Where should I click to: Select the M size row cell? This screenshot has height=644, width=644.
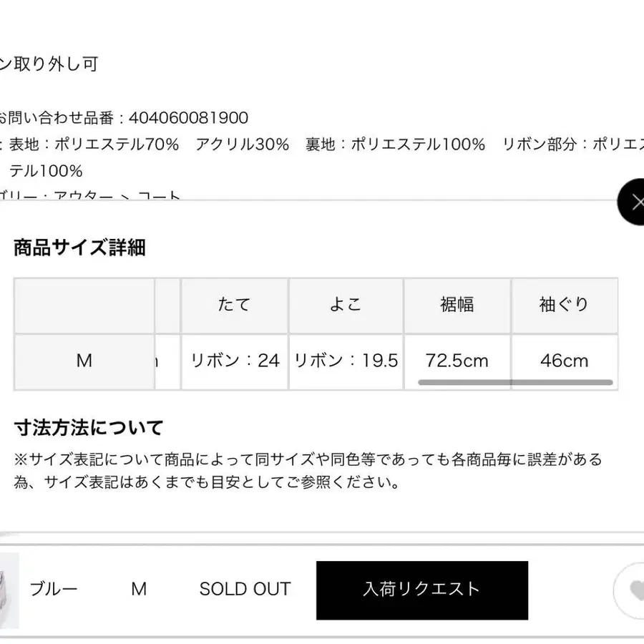tap(84, 361)
